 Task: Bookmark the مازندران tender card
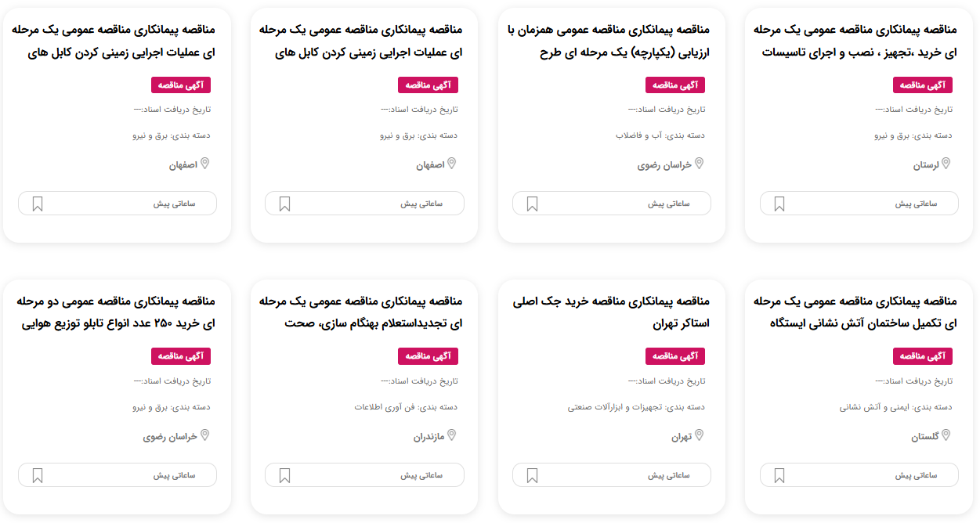(x=284, y=475)
